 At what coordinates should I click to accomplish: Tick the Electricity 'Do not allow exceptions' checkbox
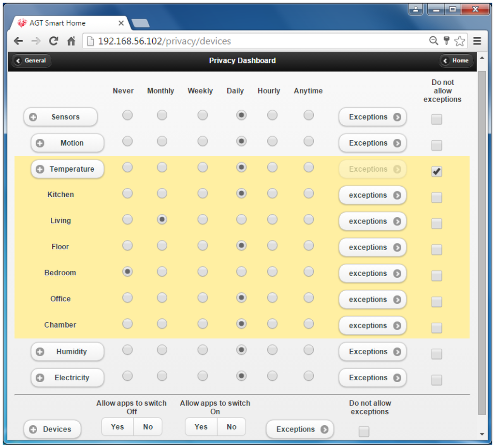[437, 380]
